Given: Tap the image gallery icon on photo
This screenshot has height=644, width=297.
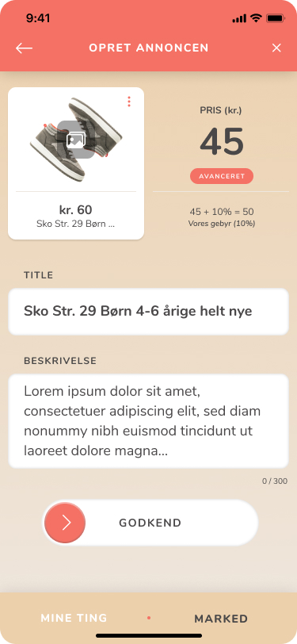Looking at the screenshot, I should pyautogui.click(x=76, y=140).
